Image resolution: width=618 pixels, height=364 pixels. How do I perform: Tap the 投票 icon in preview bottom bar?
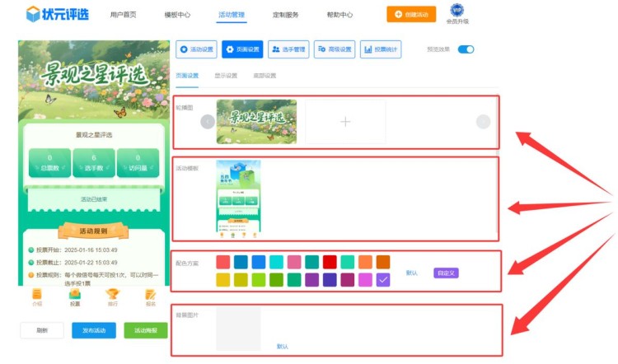(x=75, y=294)
